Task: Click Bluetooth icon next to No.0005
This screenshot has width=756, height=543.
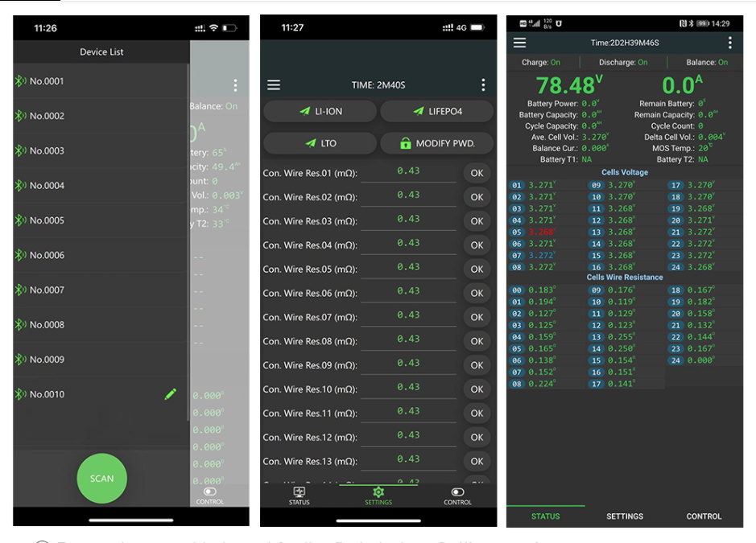Action: tap(21, 220)
